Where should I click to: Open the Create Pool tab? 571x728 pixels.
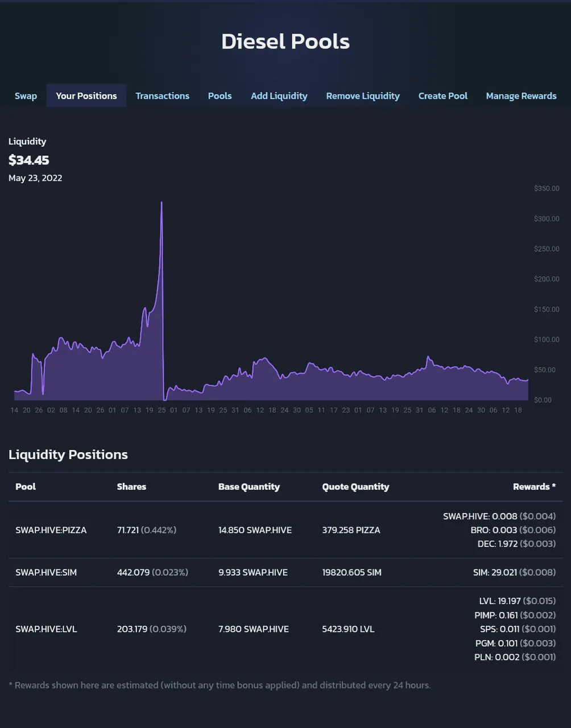pyautogui.click(x=443, y=96)
